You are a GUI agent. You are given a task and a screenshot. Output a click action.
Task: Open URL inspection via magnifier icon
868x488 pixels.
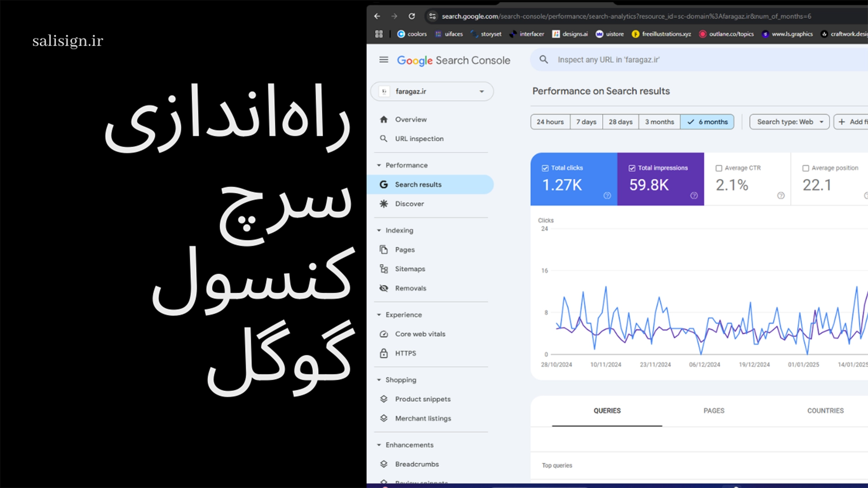coord(384,139)
